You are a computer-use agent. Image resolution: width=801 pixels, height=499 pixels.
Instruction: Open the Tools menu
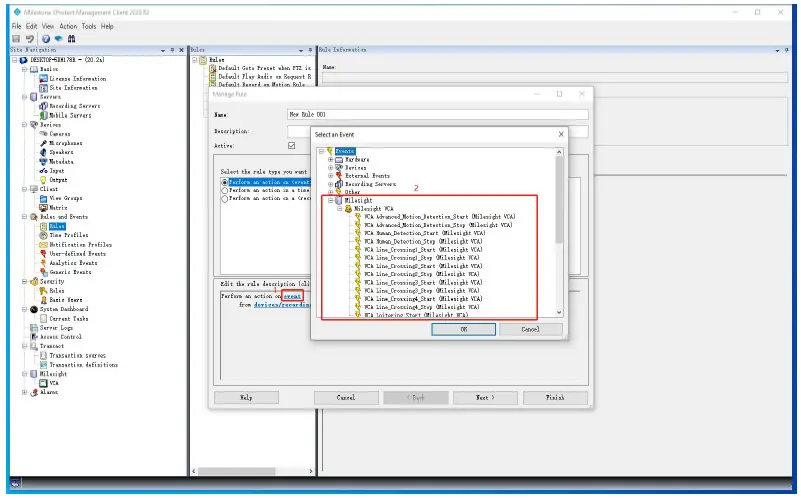89,26
